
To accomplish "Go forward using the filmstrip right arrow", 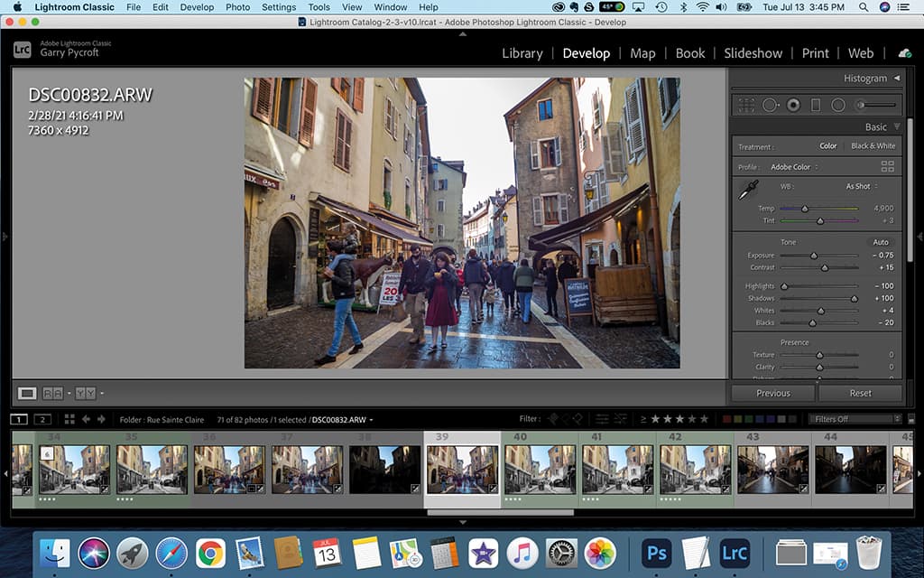I will pyautogui.click(x=101, y=419).
